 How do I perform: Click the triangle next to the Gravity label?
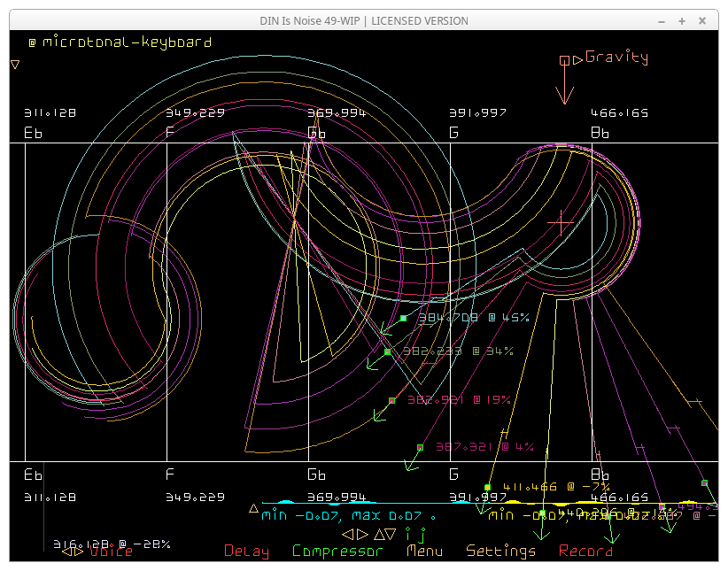pyautogui.click(x=577, y=59)
